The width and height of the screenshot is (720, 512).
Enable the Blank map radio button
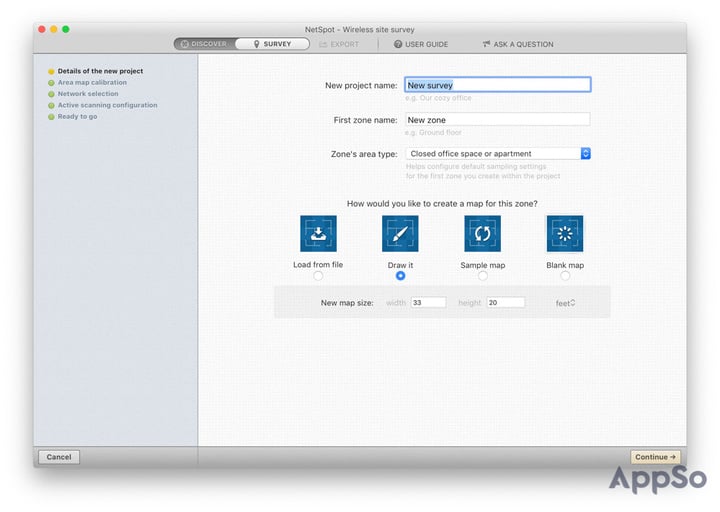tap(565, 276)
